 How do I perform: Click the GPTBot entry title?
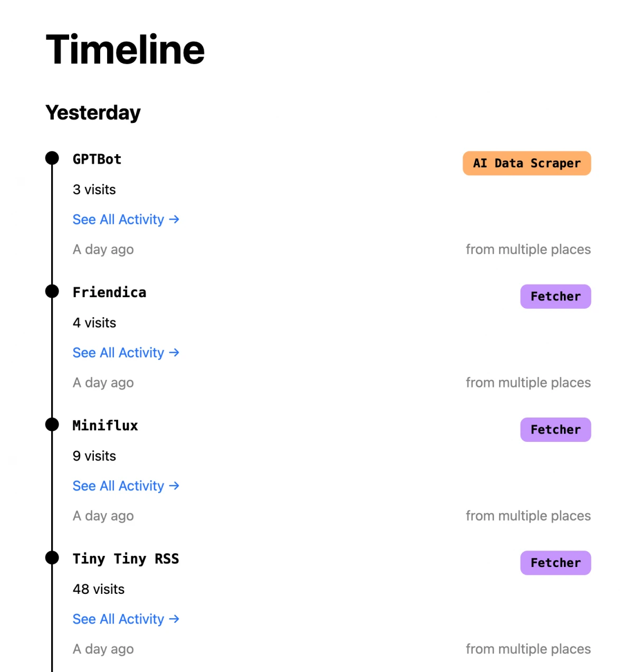click(x=97, y=159)
